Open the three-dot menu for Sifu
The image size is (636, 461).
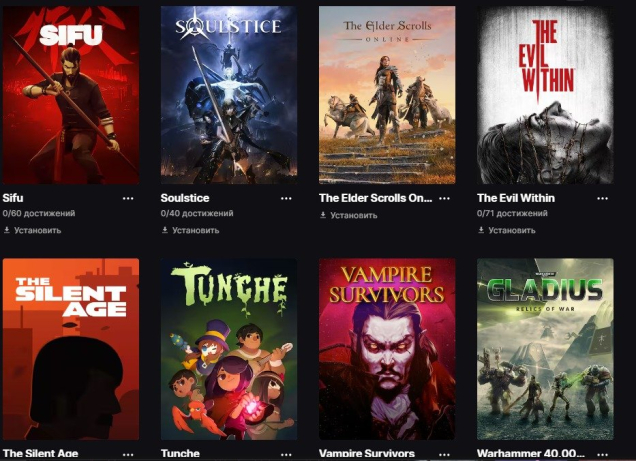(128, 198)
